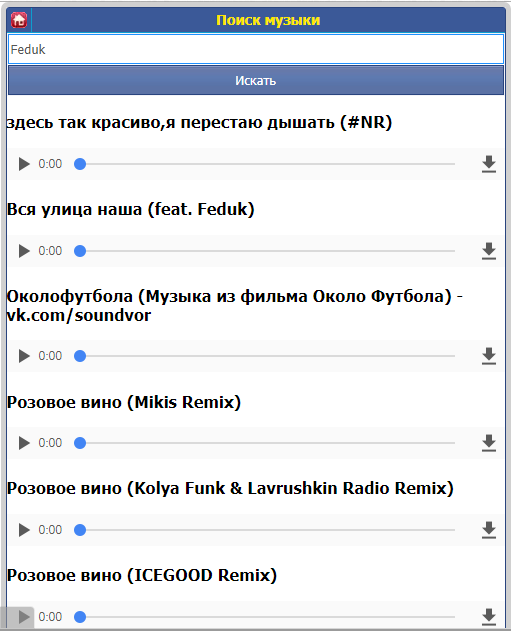Click the 'Поиск музыки' header title
The width and height of the screenshot is (511, 631).
click(268, 20)
